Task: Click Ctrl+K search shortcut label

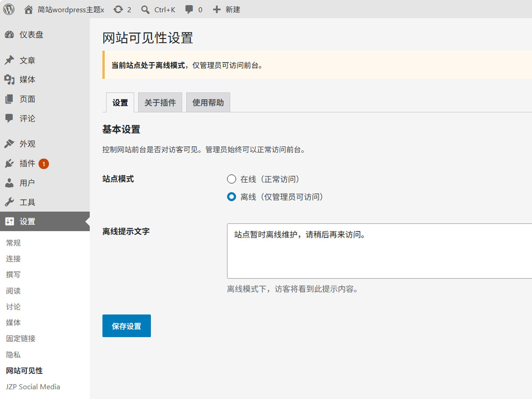Action: click(165, 9)
